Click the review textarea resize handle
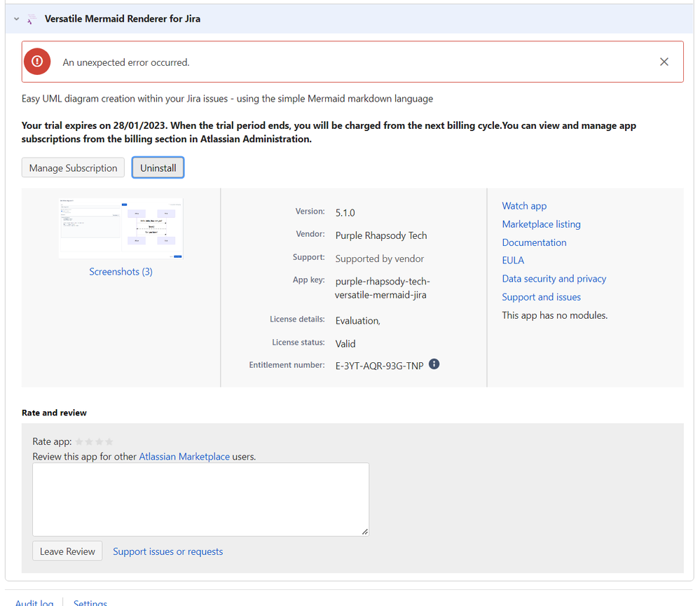The height and width of the screenshot is (606, 700). [365, 532]
